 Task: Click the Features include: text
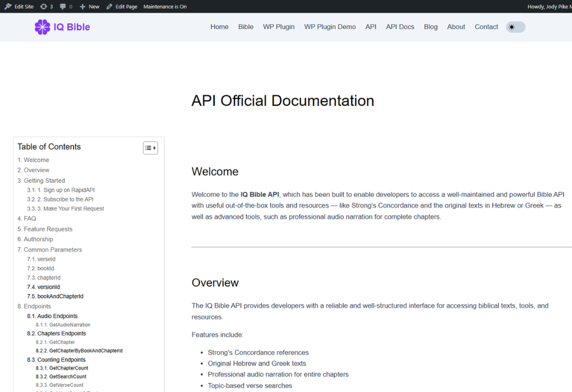click(x=218, y=335)
